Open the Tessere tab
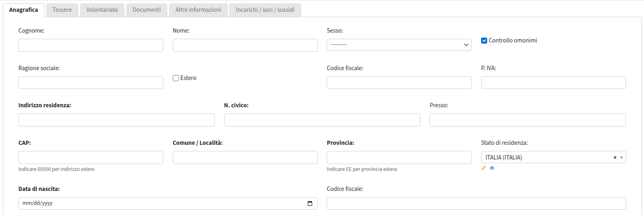Image resolution: width=644 pixels, height=215 pixels. [62, 10]
